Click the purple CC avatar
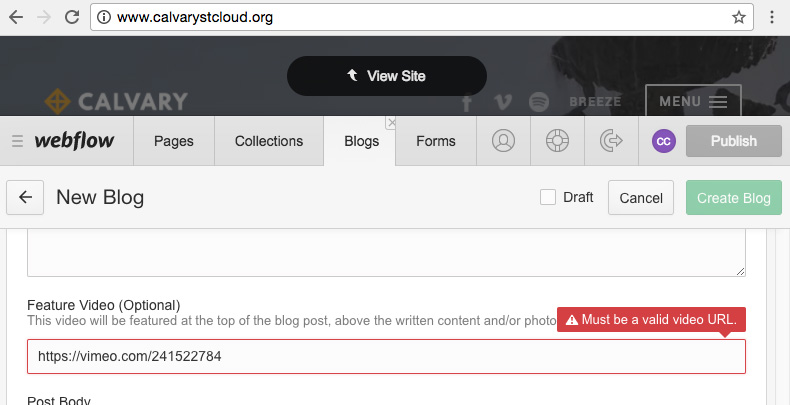The image size is (790, 405). 664,141
